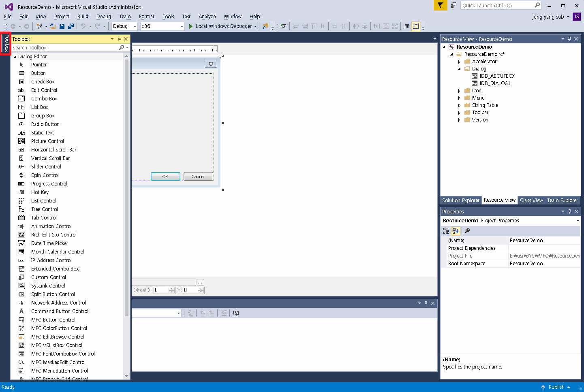The image size is (584, 392).
Task: Switch to Class View tab
Action: point(531,200)
